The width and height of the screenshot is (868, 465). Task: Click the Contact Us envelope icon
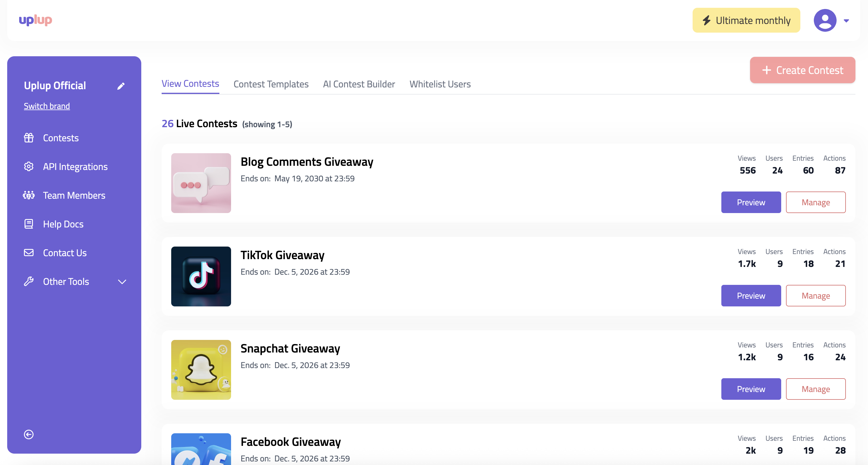(x=29, y=253)
